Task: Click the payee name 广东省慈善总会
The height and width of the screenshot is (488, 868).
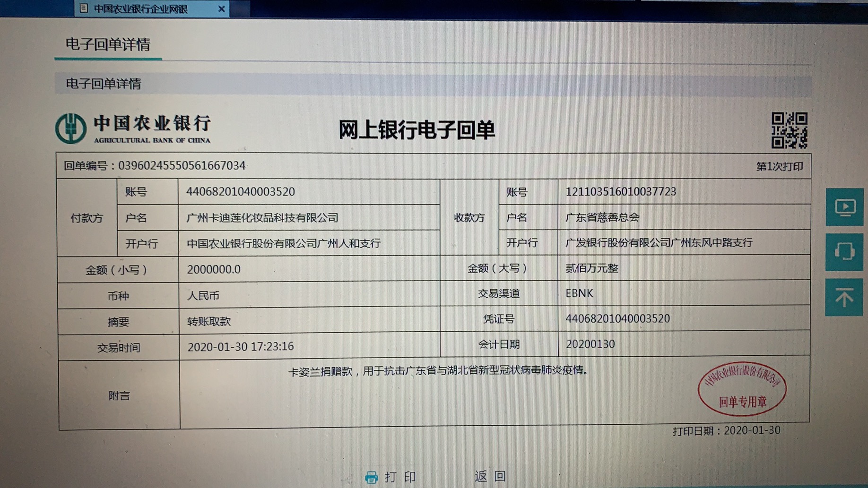Action: (602, 217)
